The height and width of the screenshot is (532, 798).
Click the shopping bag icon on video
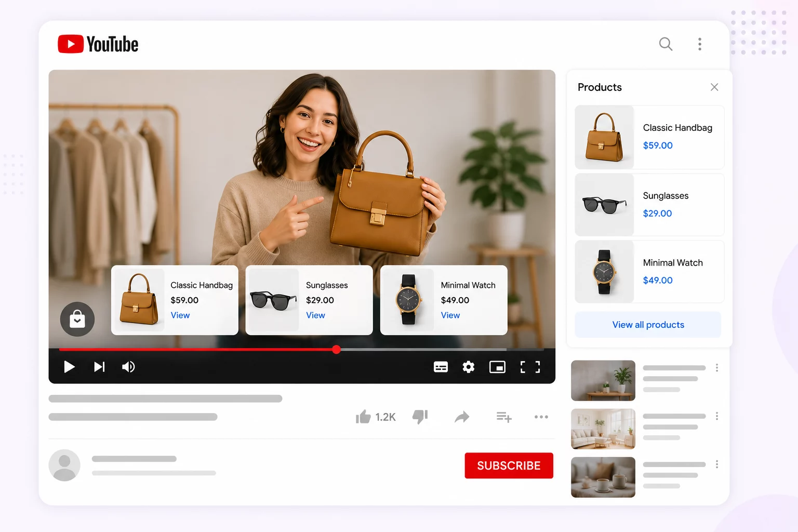(x=77, y=319)
